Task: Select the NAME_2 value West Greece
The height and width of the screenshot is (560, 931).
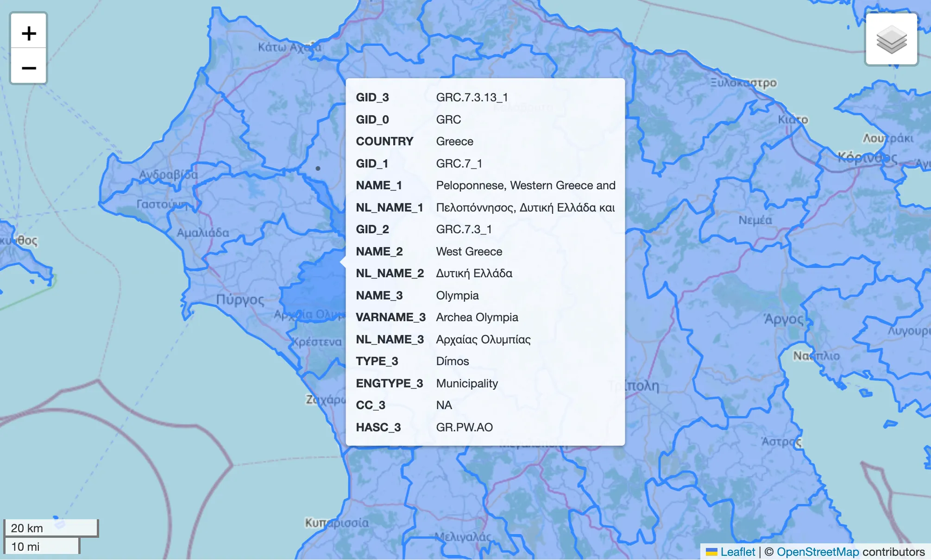Action: tap(469, 251)
